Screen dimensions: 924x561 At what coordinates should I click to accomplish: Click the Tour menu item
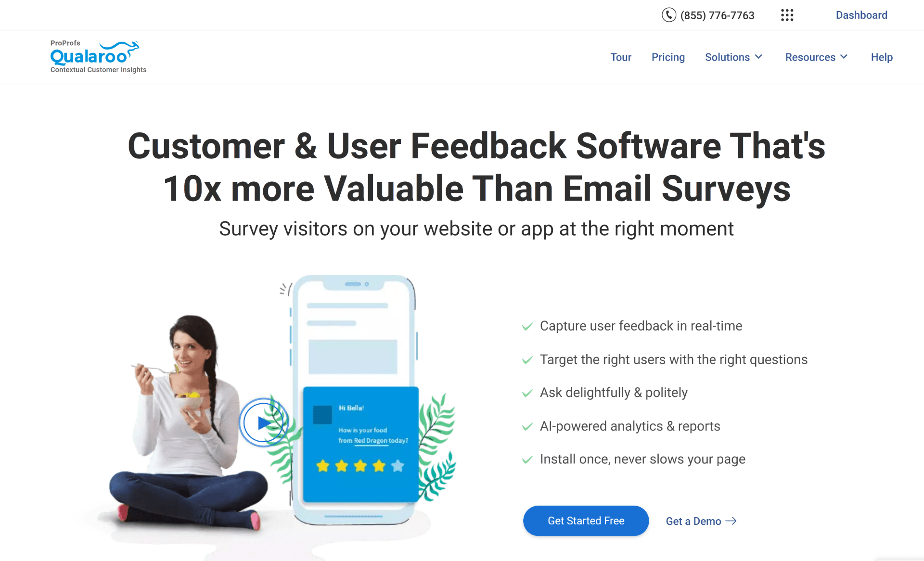point(621,57)
